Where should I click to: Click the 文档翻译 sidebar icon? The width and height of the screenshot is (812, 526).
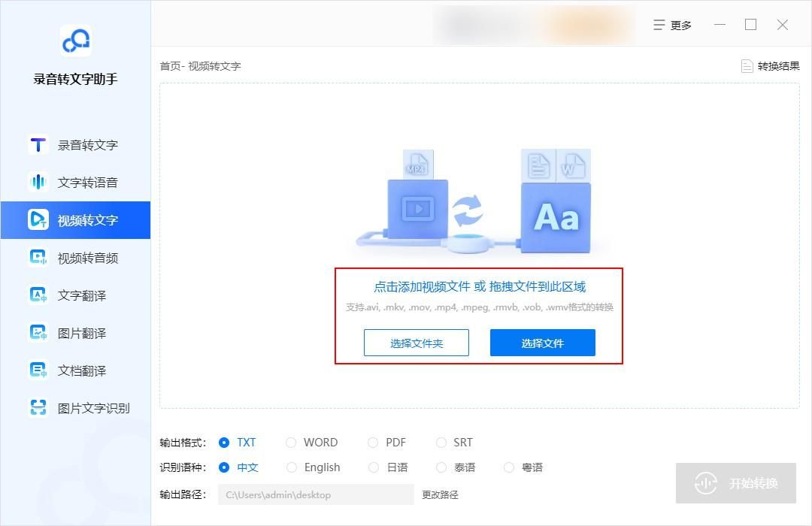point(38,370)
